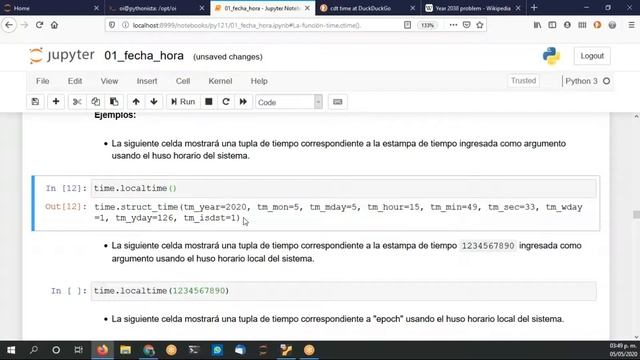
Task: Switch to the Year 2038 problem Wikipedia tab
Action: coord(473,8)
